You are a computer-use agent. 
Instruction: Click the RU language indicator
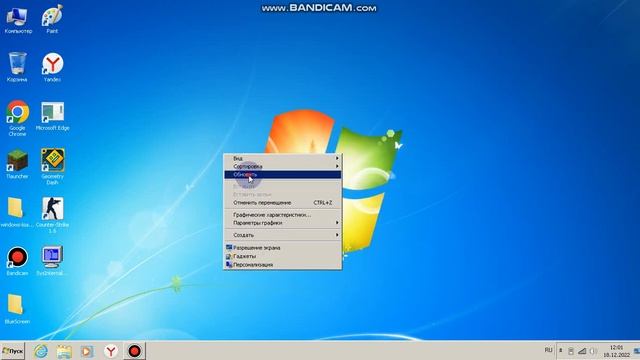(548, 350)
